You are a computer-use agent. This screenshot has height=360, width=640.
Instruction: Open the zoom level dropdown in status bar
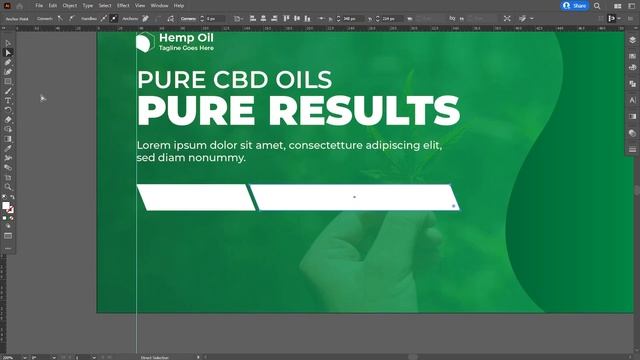coord(25,358)
